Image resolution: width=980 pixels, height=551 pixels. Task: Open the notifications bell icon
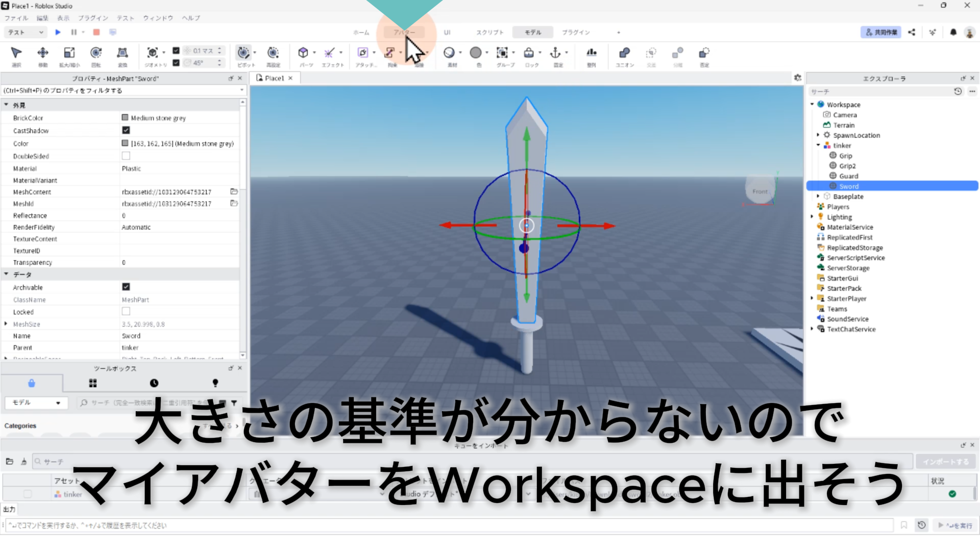click(x=953, y=32)
